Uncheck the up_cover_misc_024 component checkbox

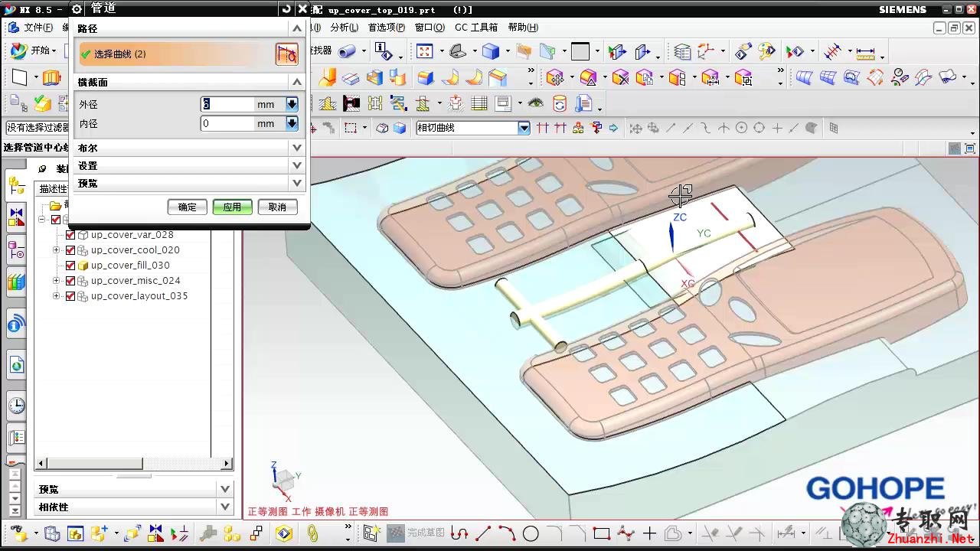point(70,281)
